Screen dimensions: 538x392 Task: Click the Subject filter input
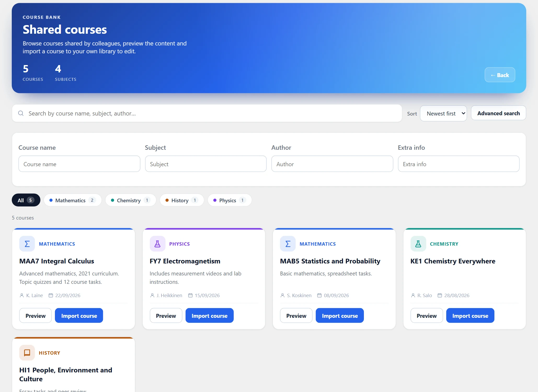(x=206, y=164)
